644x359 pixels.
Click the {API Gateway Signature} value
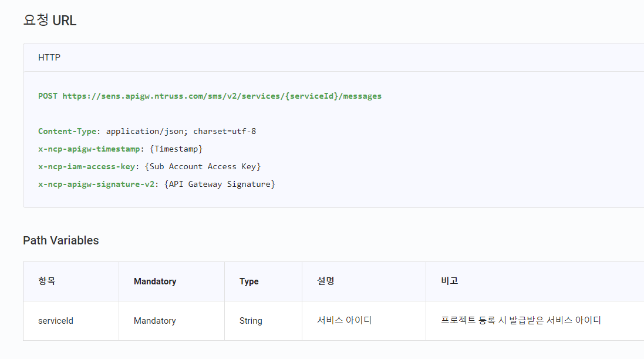pyautogui.click(x=218, y=184)
